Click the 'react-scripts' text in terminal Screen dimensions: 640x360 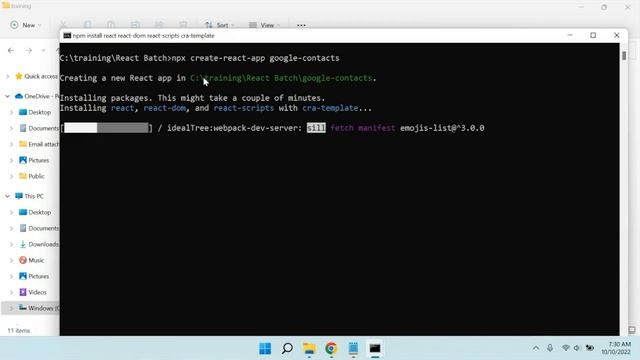(x=244, y=108)
